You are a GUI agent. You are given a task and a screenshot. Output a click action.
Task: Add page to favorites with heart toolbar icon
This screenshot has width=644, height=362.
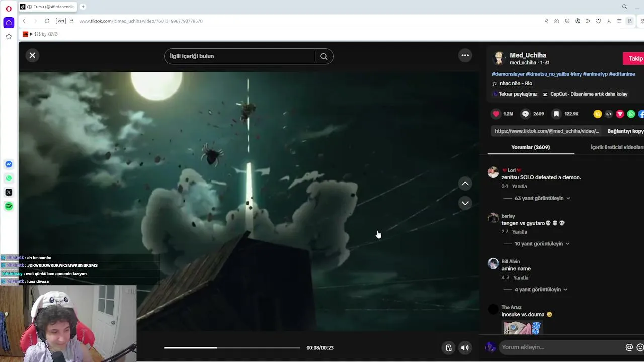click(x=598, y=21)
